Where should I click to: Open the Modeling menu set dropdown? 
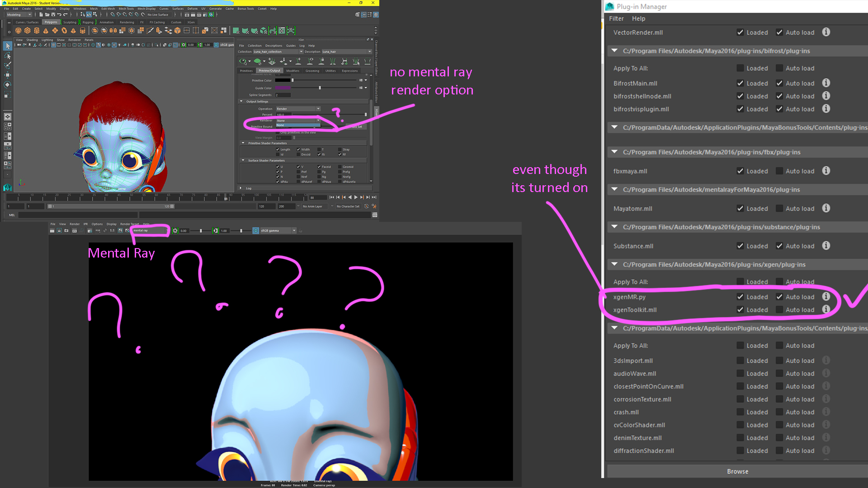tap(19, 14)
